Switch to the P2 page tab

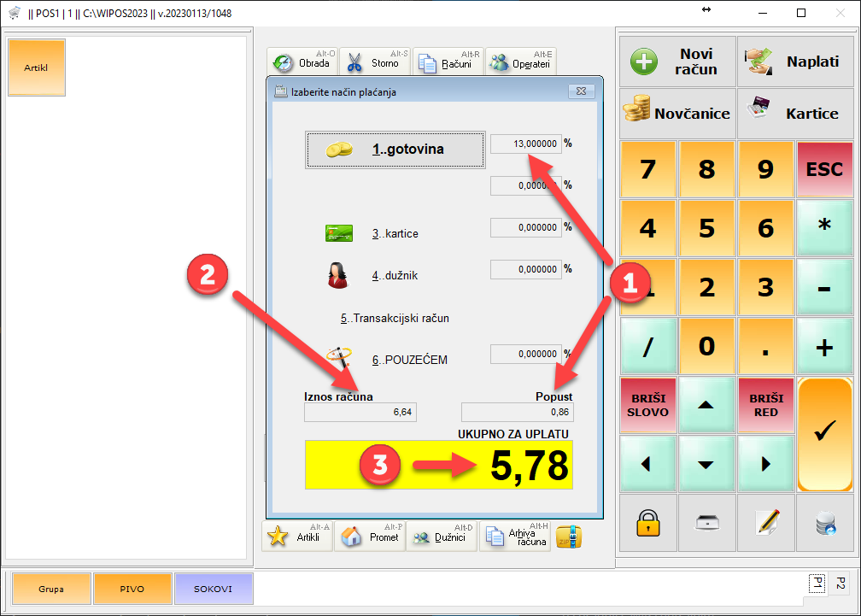coord(839,583)
